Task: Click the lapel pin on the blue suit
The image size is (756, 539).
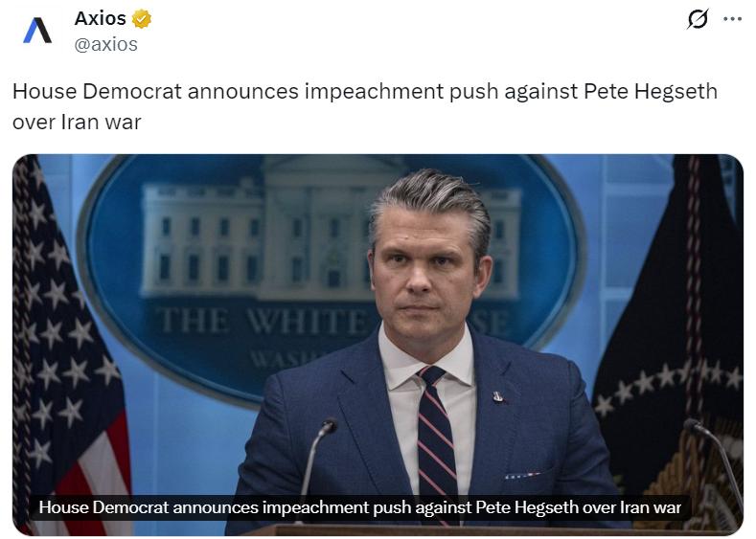Action: click(x=498, y=396)
